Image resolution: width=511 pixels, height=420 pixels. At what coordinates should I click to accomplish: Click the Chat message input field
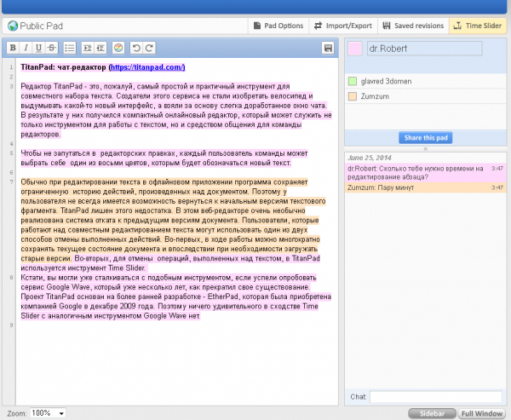(x=435, y=396)
